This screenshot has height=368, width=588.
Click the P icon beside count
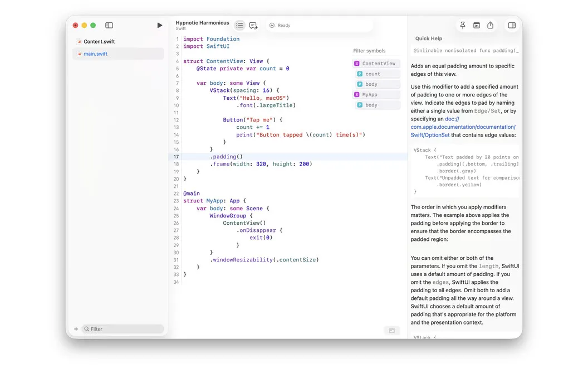point(360,74)
